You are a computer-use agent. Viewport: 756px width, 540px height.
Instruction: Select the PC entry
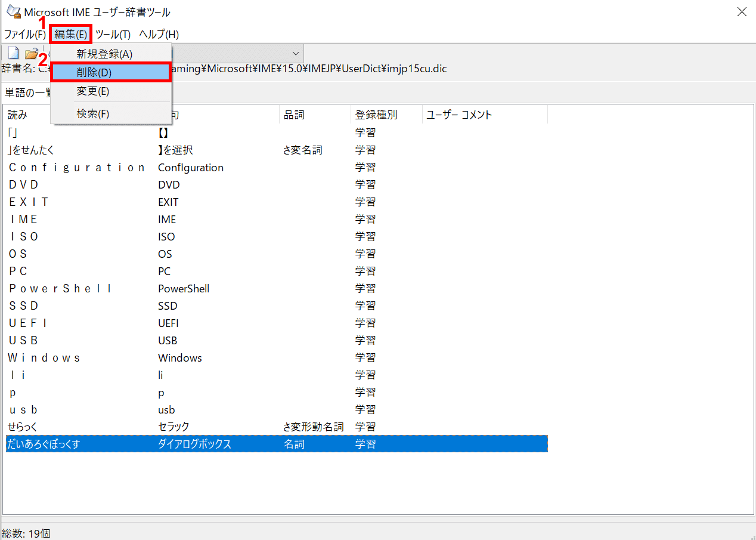[277, 271]
